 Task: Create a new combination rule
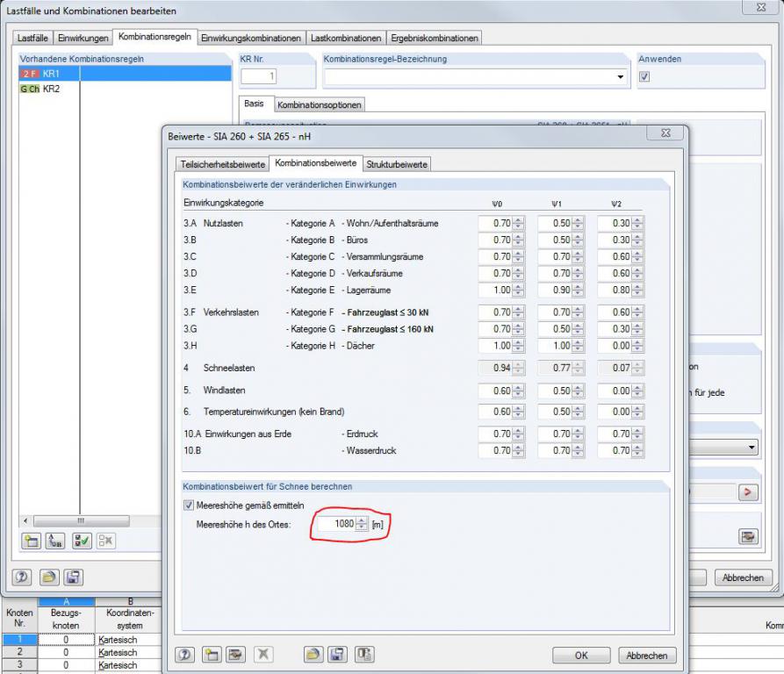(x=31, y=541)
